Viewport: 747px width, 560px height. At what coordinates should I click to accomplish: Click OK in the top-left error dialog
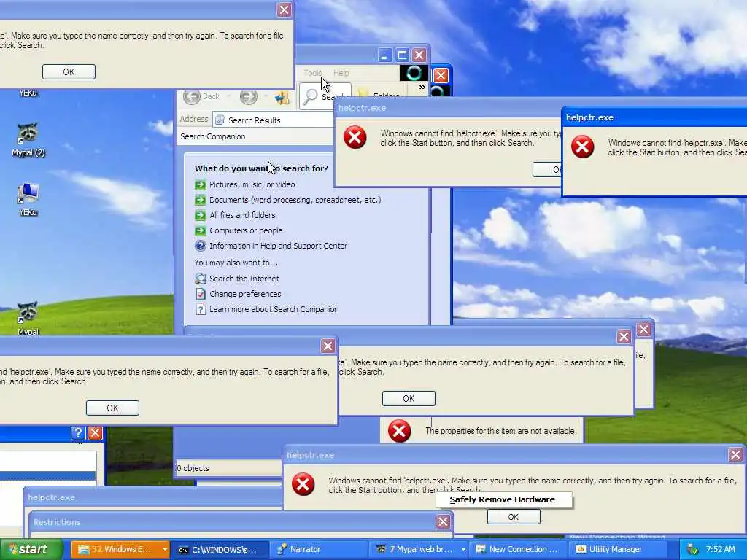(x=69, y=72)
